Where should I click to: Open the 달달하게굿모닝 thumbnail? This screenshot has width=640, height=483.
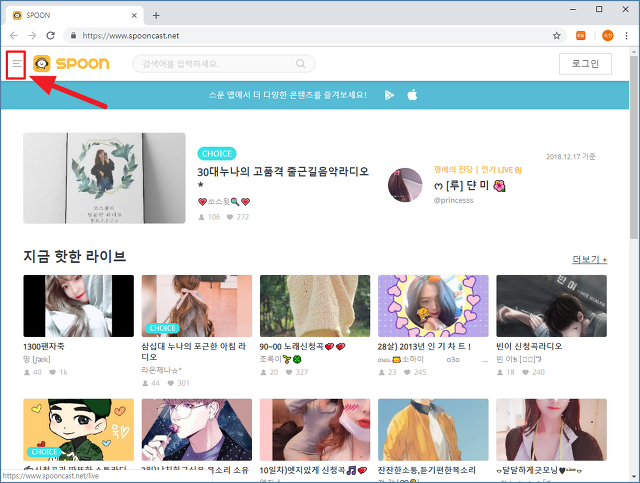click(551, 430)
